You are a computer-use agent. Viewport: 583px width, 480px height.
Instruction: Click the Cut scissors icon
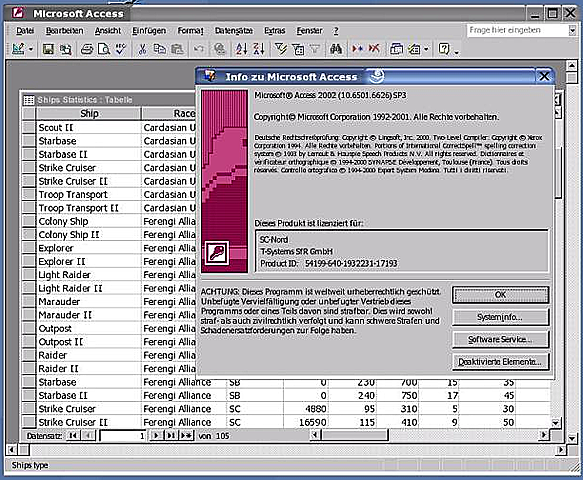142,49
